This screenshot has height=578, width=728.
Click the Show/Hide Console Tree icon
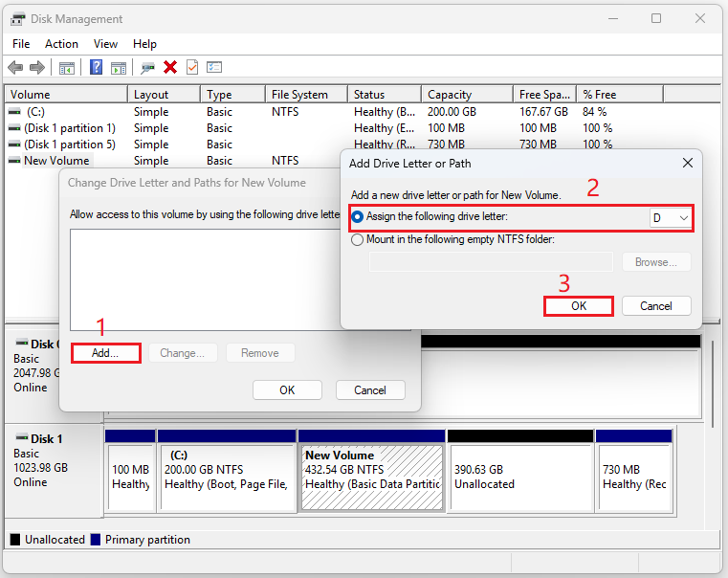click(67, 68)
